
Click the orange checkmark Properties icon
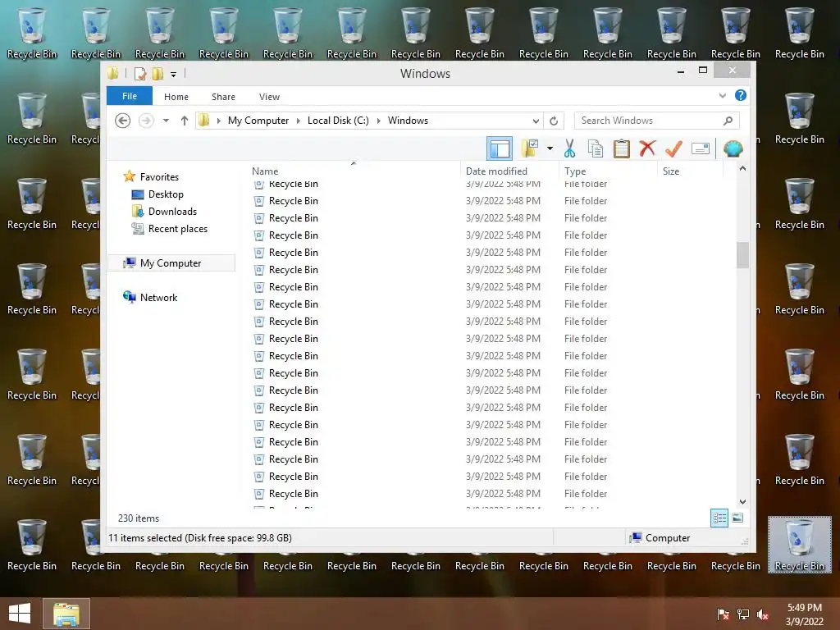point(673,148)
